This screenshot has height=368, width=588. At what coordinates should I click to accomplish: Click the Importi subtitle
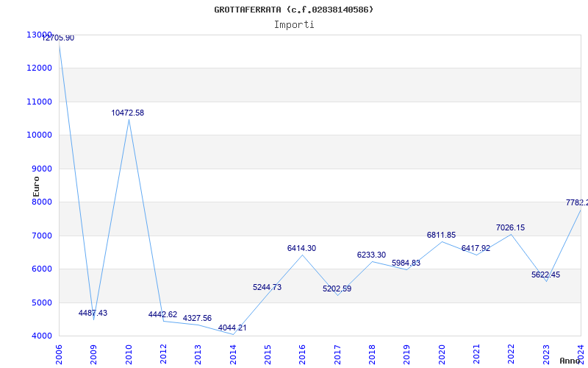click(x=294, y=25)
